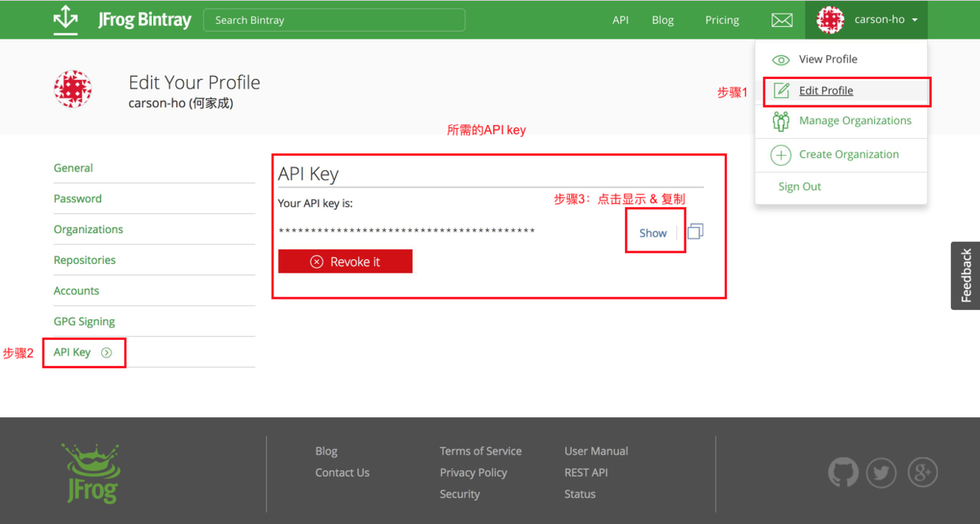Click the carson-ho avatar in header
The image size is (980, 524).
[830, 20]
